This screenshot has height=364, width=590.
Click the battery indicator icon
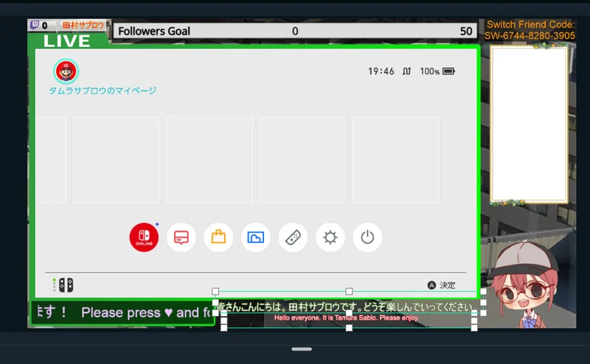(448, 71)
